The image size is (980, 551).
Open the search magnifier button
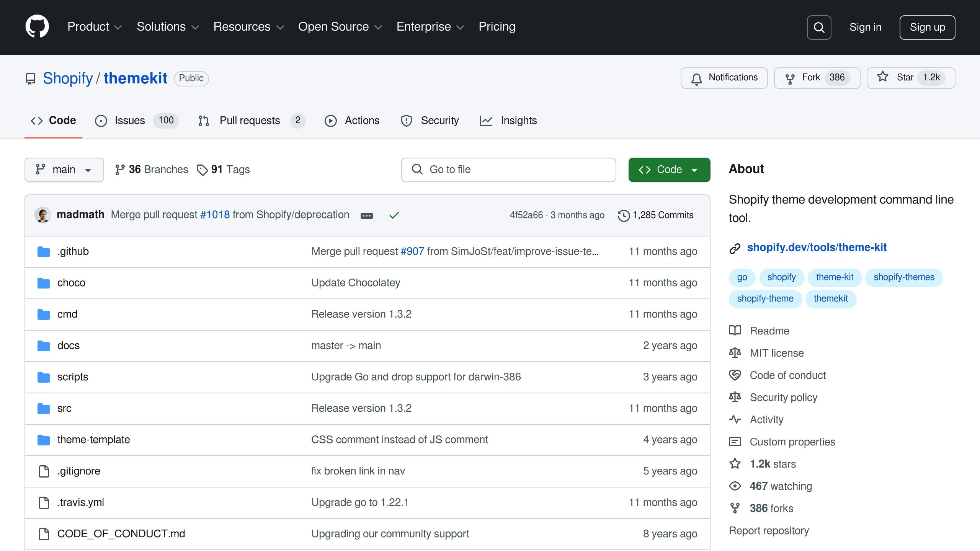819,28
